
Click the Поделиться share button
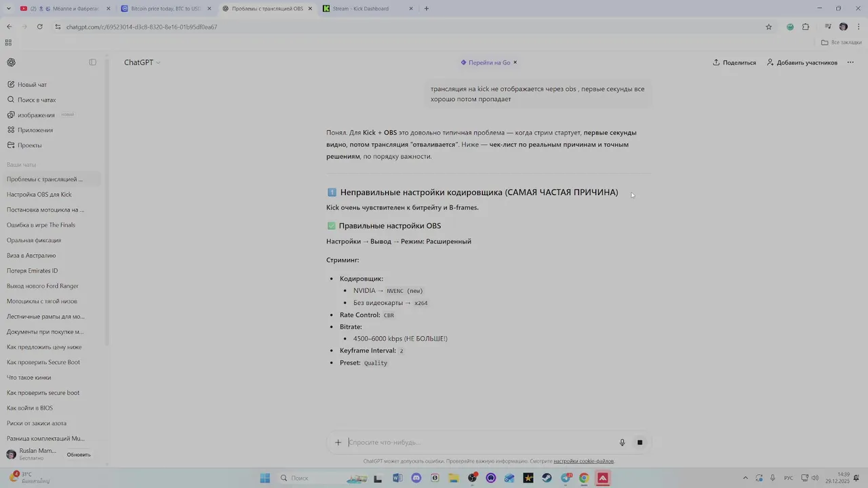pos(734,62)
